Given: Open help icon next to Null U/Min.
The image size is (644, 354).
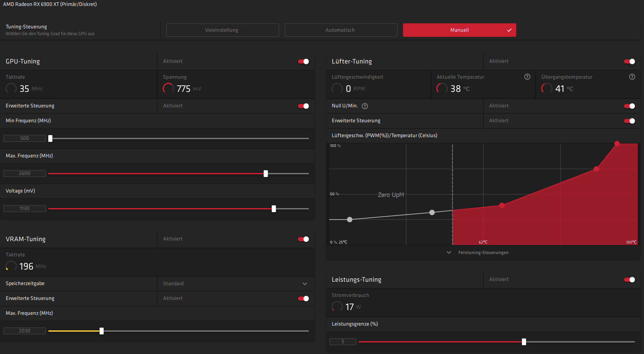Looking at the screenshot, I should tap(365, 106).
